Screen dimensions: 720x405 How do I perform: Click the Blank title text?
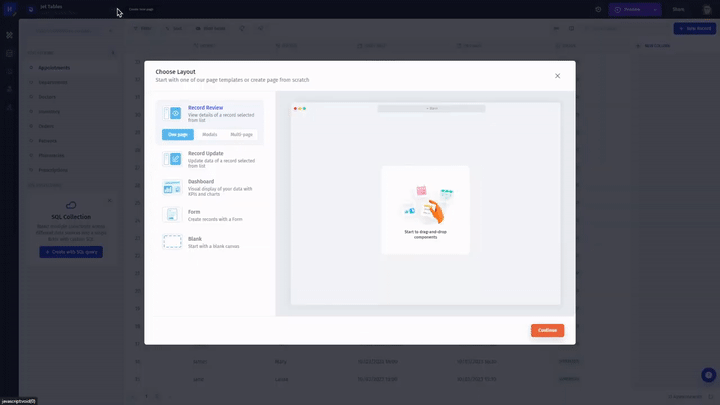pos(195,239)
